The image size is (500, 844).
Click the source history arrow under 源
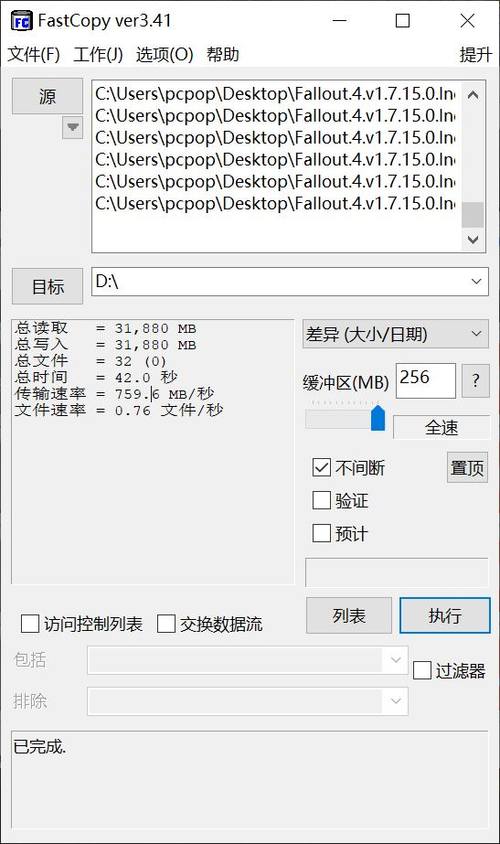coord(73,128)
